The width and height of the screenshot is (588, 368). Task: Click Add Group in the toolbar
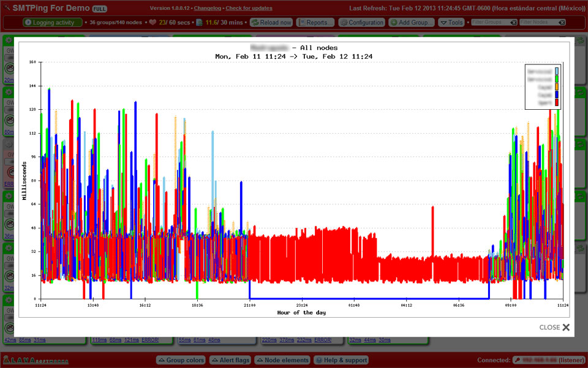pos(412,23)
